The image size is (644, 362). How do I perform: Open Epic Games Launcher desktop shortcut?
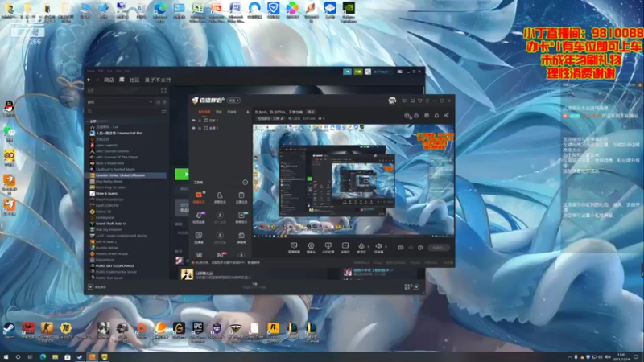pos(197,330)
